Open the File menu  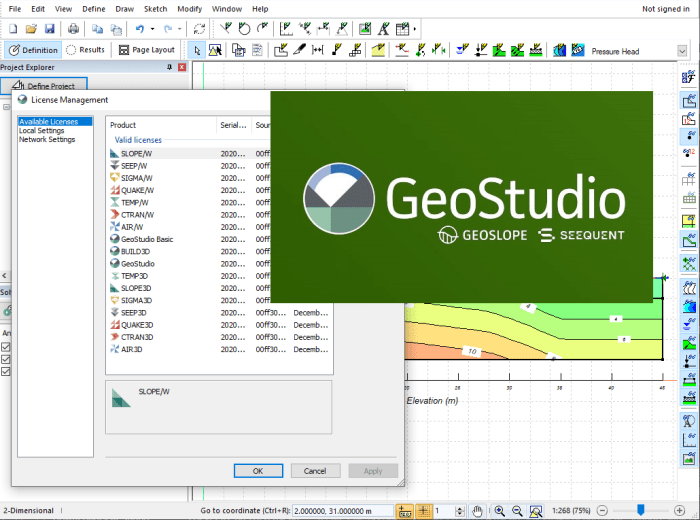15,9
